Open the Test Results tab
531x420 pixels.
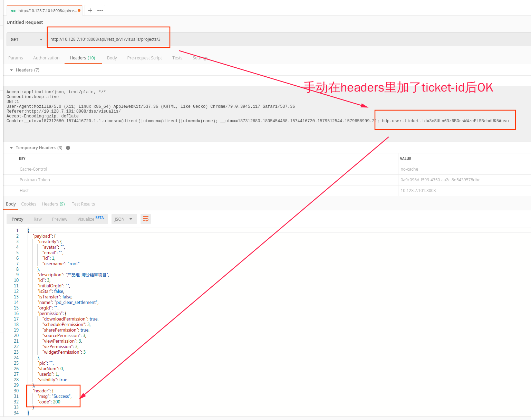(x=83, y=204)
